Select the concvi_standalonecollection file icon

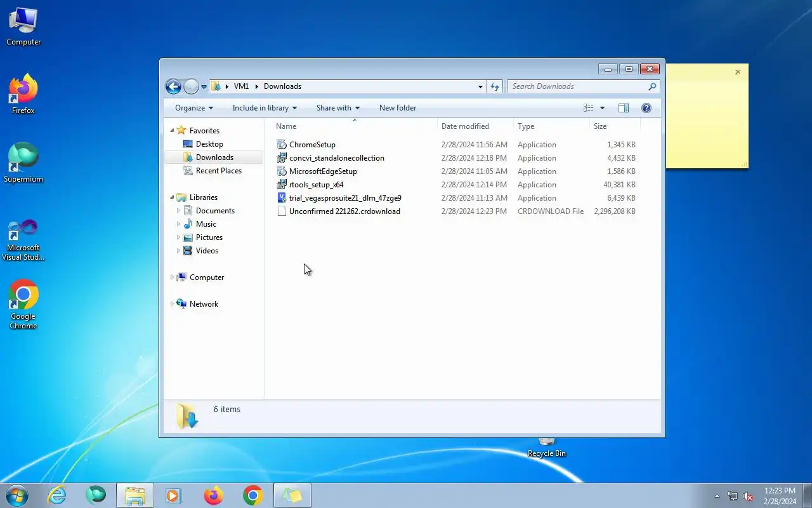click(x=282, y=158)
